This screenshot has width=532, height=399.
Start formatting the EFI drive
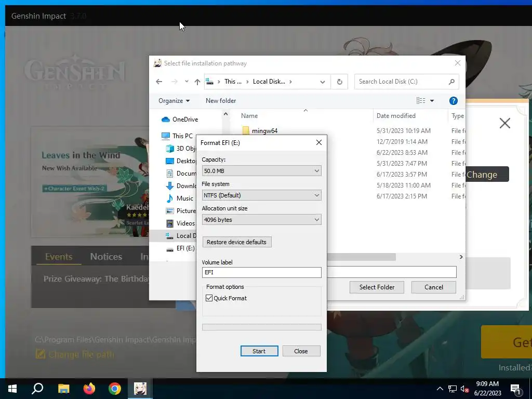click(x=259, y=351)
